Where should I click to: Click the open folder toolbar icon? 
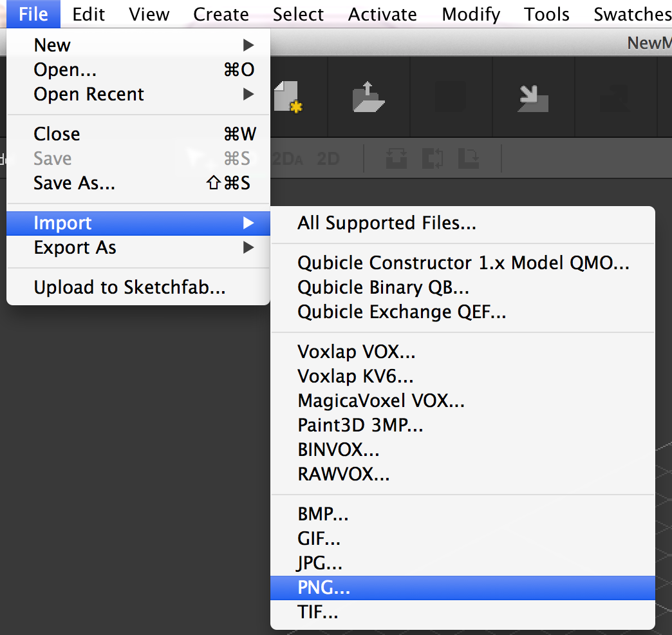(368, 97)
